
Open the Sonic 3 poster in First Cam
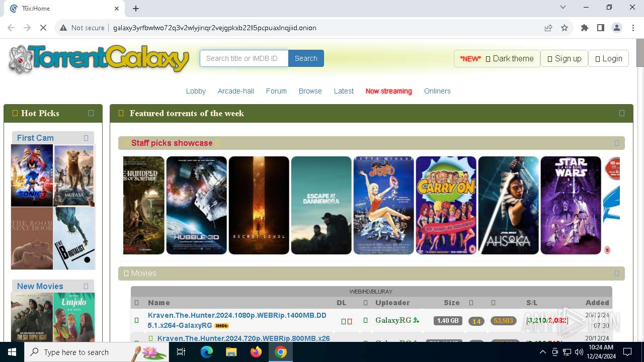tap(32, 175)
